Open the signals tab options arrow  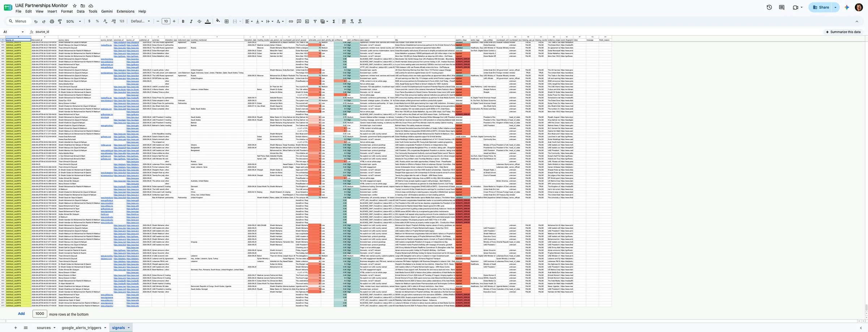[128, 328]
